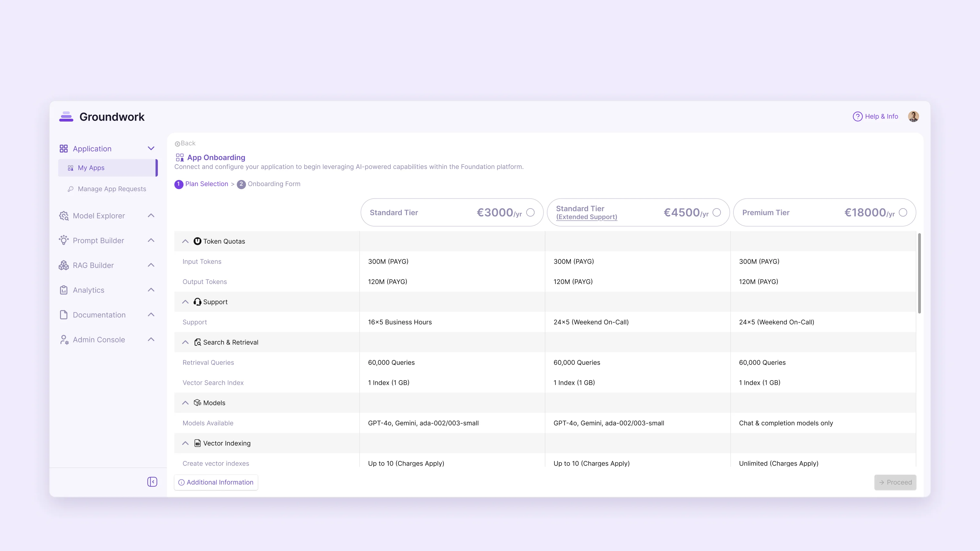Click the Groundwork brand title
The width and height of the screenshot is (980, 551).
tap(112, 117)
